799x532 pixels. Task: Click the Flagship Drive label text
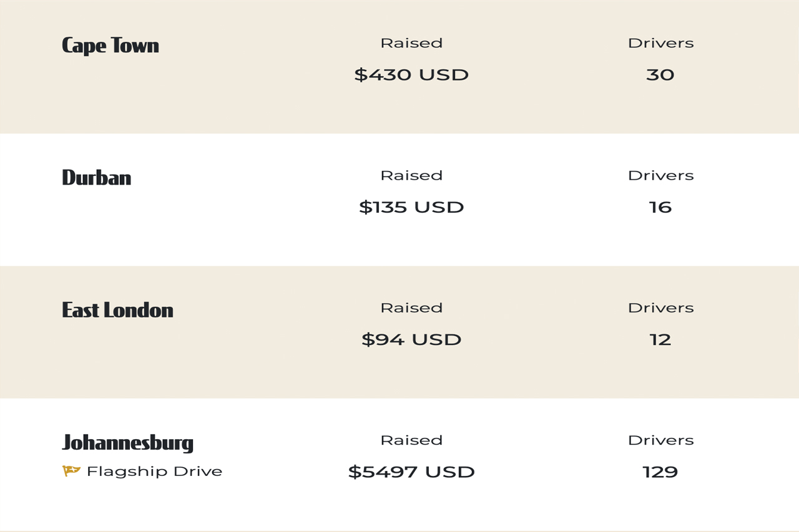pos(154,472)
